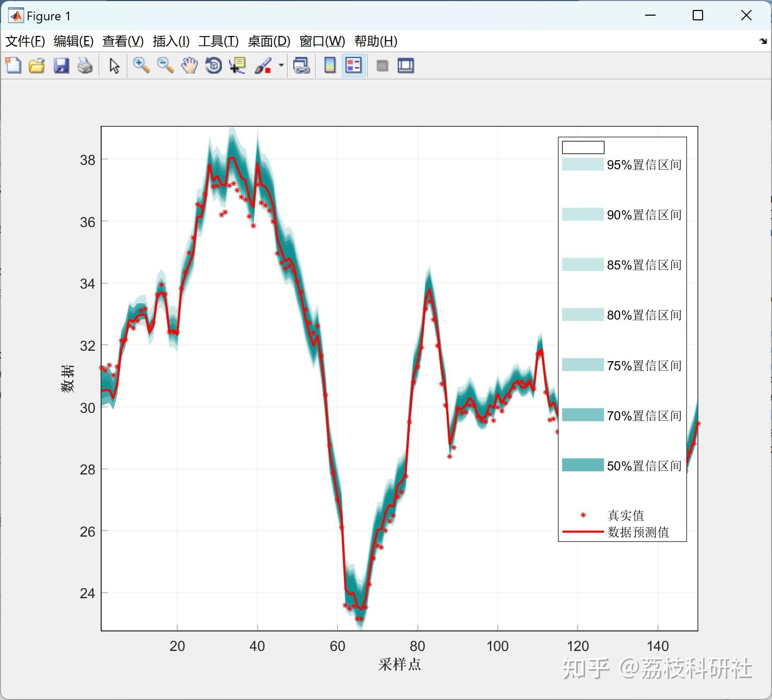
Task: Activate the Data Cursor tool
Action: coord(238,66)
